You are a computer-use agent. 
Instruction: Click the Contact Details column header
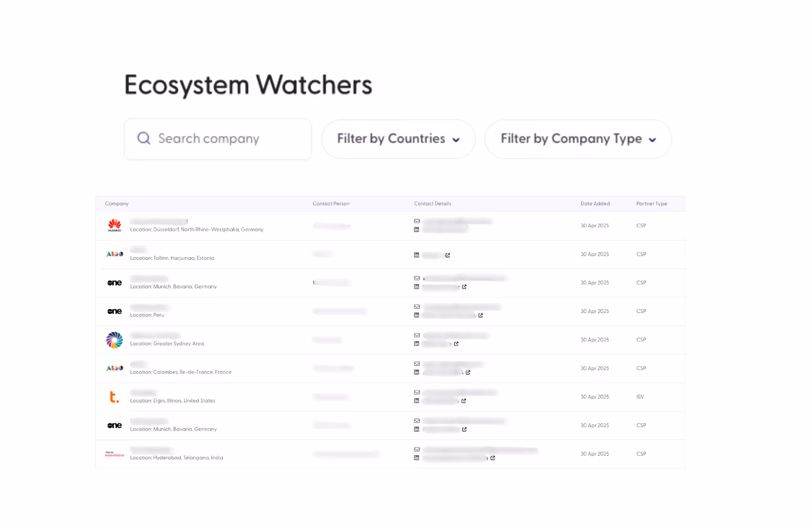[433, 204]
